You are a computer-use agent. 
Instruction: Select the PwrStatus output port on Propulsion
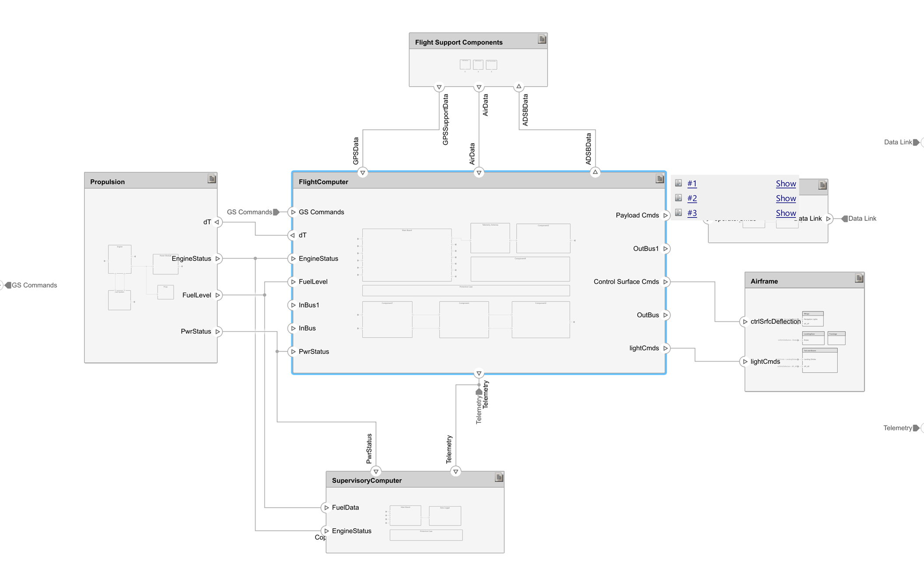point(217,332)
